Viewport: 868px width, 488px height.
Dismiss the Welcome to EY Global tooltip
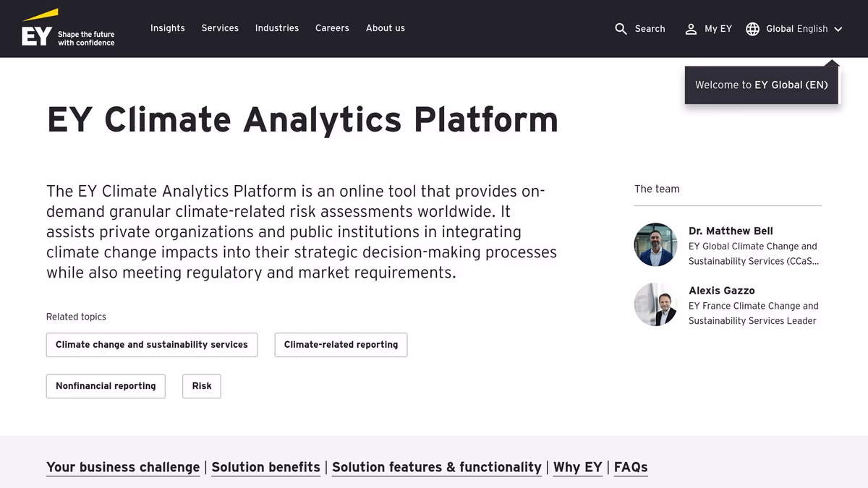tap(761, 85)
